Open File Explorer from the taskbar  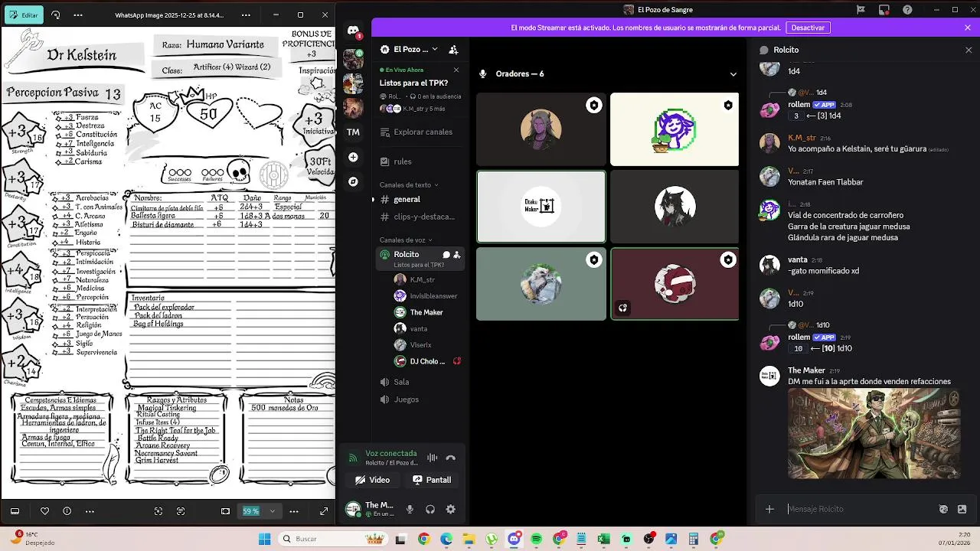tap(468, 539)
